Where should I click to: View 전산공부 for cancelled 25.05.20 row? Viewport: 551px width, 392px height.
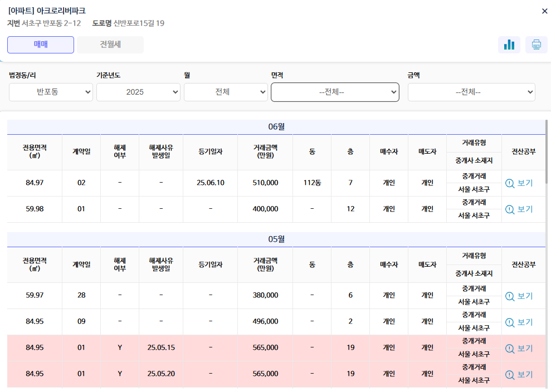pos(519,374)
